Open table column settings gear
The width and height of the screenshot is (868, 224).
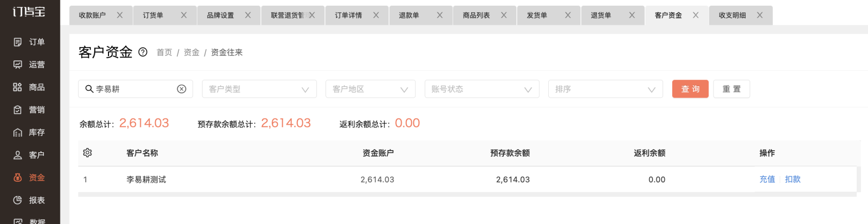point(87,153)
